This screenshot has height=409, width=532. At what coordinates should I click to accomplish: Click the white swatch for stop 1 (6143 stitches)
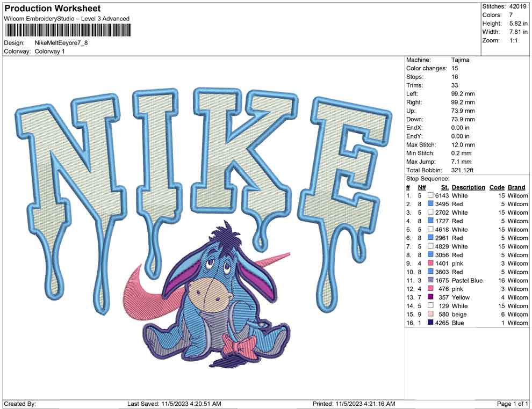coord(430,195)
